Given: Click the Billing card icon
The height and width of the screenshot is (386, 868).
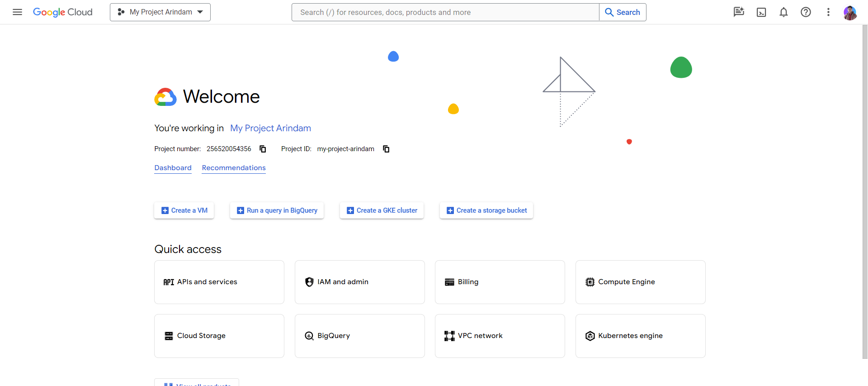Looking at the screenshot, I should [x=449, y=282].
